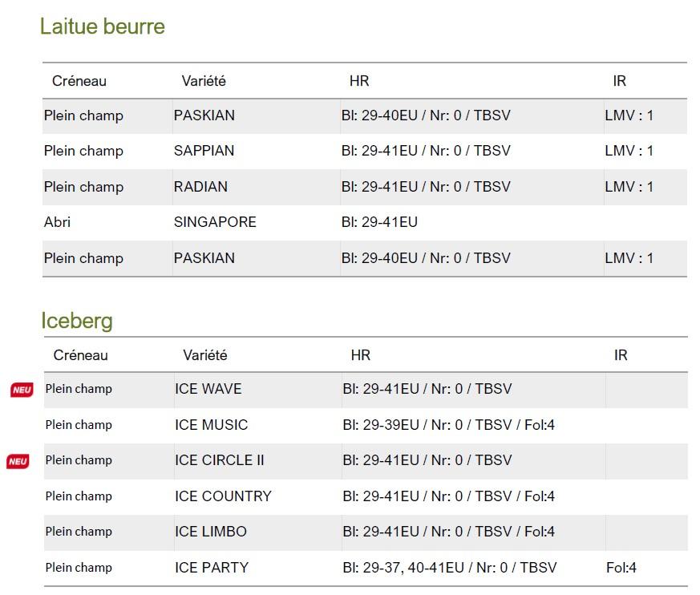The height and width of the screenshot is (595, 700).
Task: Select the ICE PARTY variety name
Action: point(211,567)
